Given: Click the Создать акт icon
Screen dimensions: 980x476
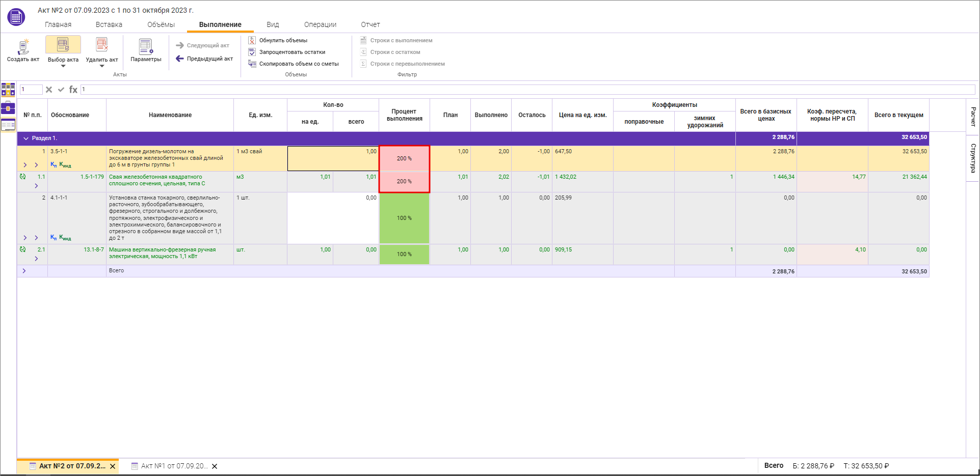Looking at the screenshot, I should (x=23, y=47).
